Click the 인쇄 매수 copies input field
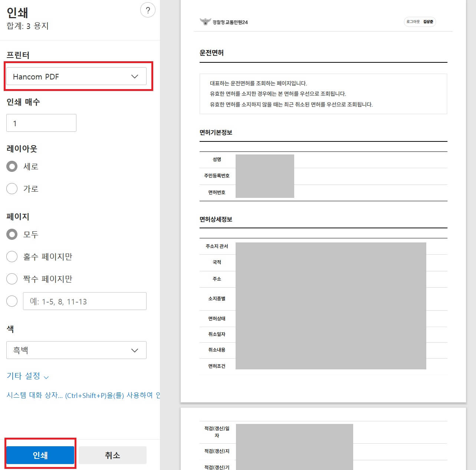 41,123
